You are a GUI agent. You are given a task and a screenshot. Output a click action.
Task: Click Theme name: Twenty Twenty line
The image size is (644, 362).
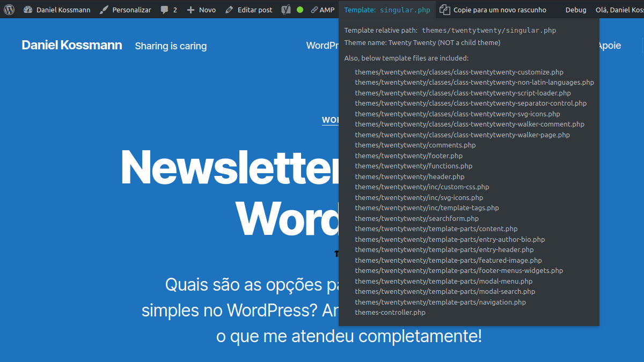(422, 42)
